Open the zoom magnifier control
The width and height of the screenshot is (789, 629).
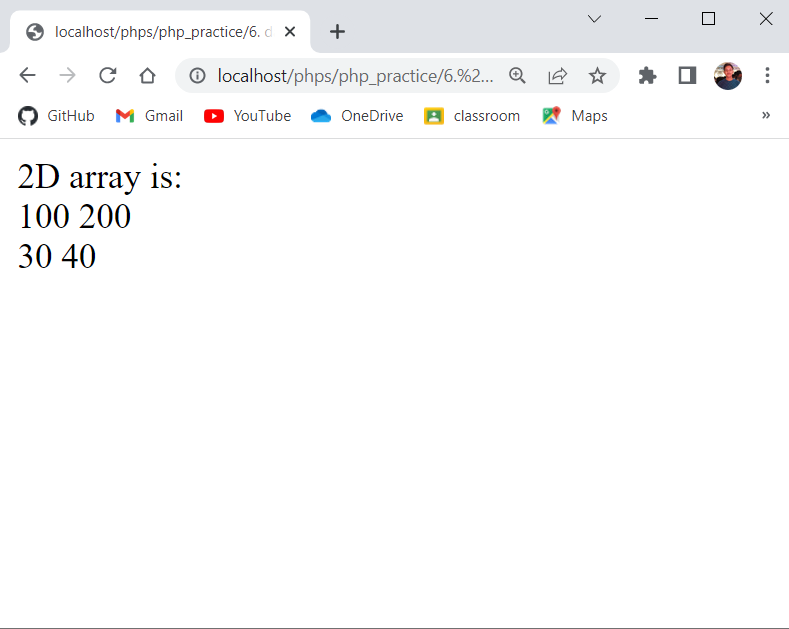[517, 76]
